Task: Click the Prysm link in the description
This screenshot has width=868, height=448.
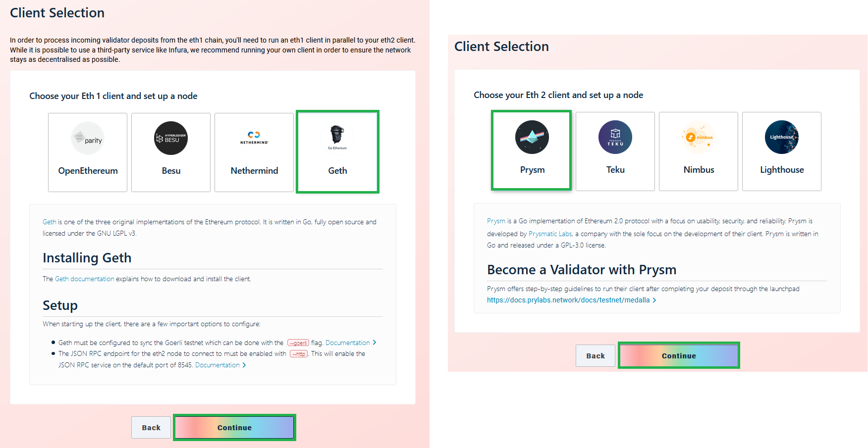Action: (496, 221)
